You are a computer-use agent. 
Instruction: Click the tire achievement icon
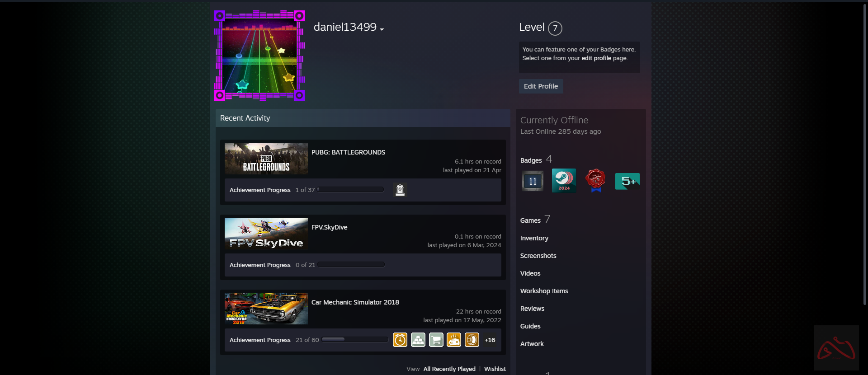[x=472, y=340]
